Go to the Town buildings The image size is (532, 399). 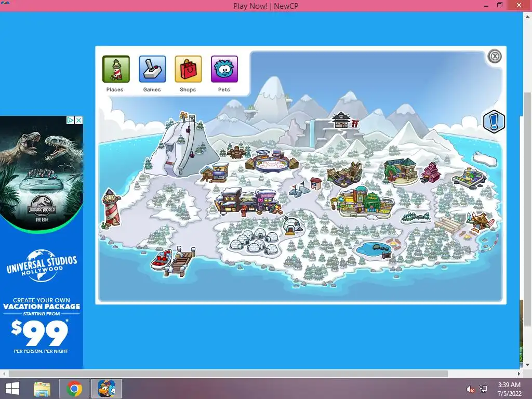tap(248, 202)
